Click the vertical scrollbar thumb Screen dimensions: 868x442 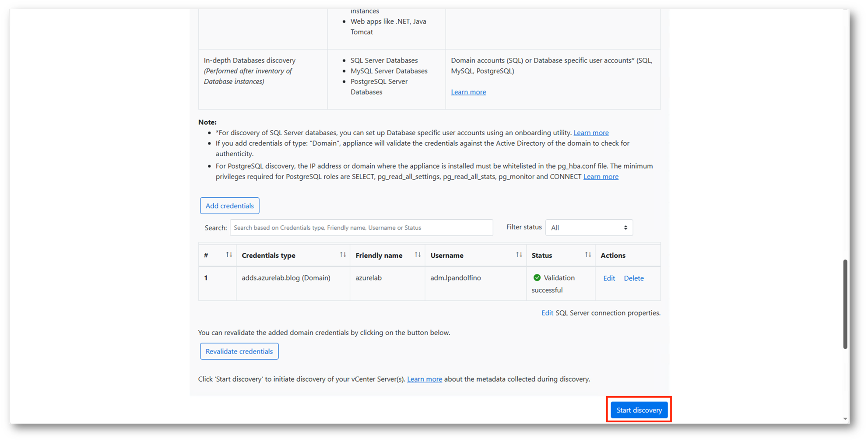(x=845, y=304)
